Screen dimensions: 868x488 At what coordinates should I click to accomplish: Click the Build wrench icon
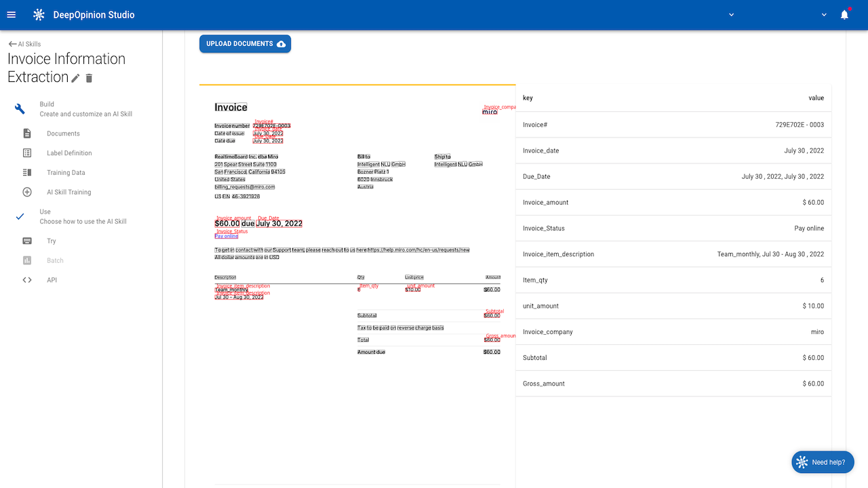(x=20, y=109)
